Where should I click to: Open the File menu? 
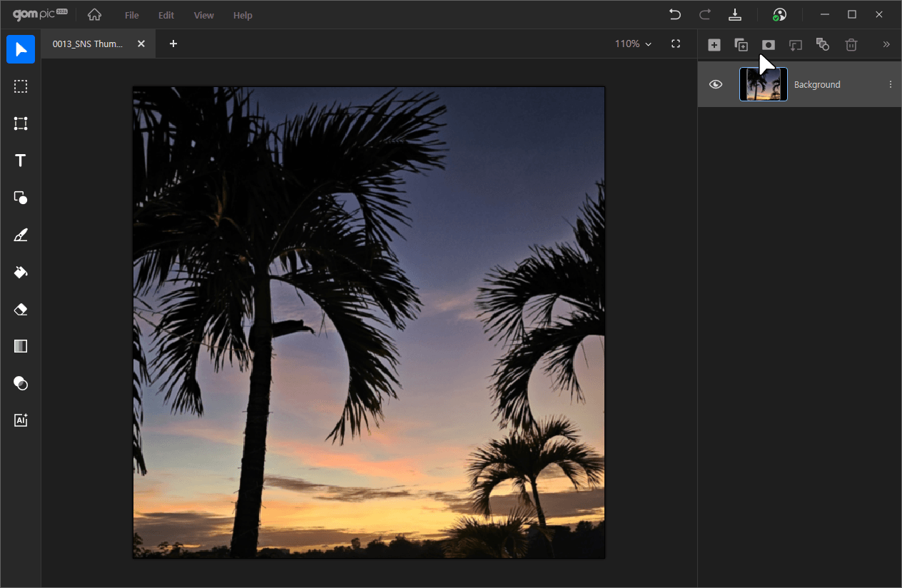[131, 15]
